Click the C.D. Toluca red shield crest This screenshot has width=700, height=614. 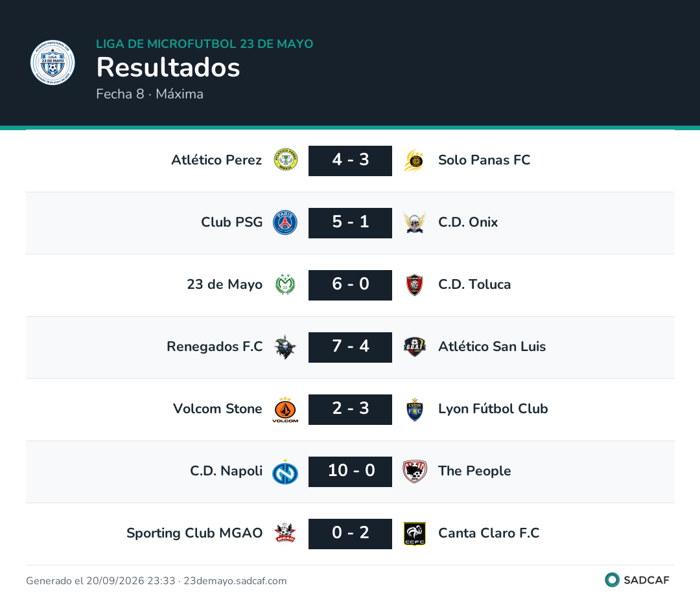pyautogui.click(x=415, y=285)
